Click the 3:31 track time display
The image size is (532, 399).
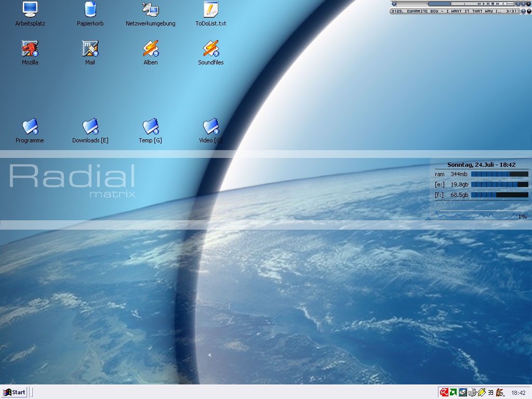pyautogui.click(x=511, y=11)
